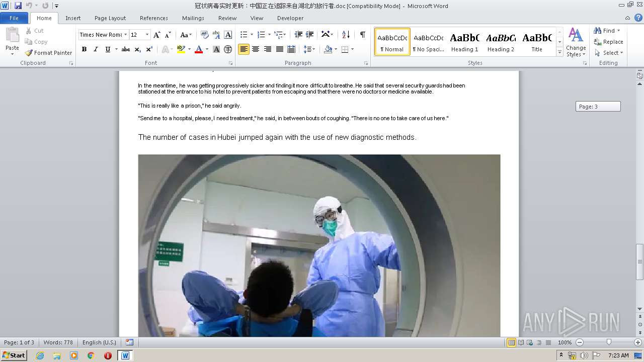
Task: Click the Windows Start button
Action: pos(14,355)
